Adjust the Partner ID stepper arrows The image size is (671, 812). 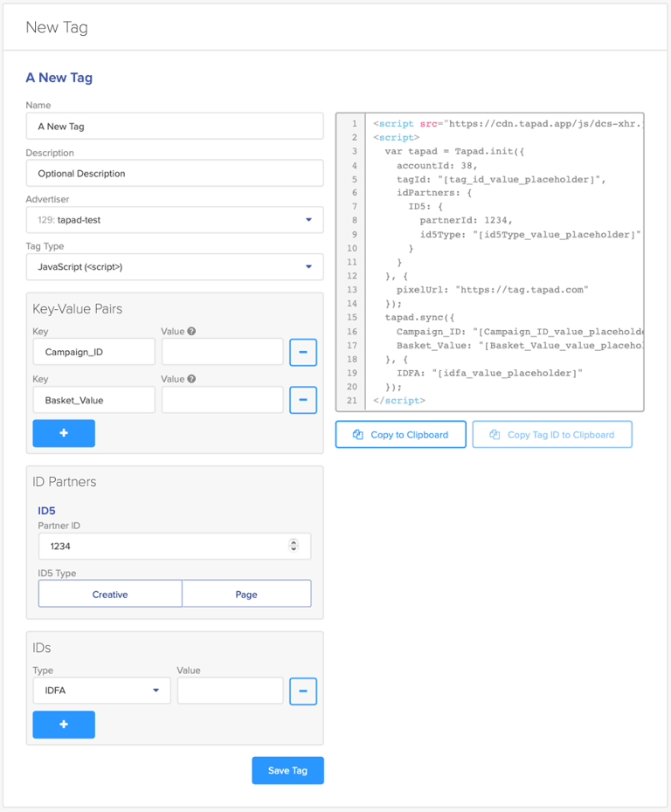(x=294, y=546)
